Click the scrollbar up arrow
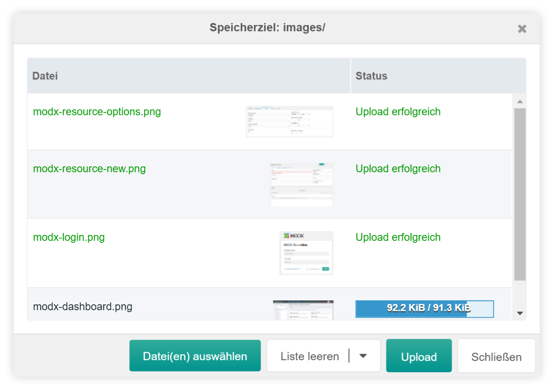 [520, 101]
